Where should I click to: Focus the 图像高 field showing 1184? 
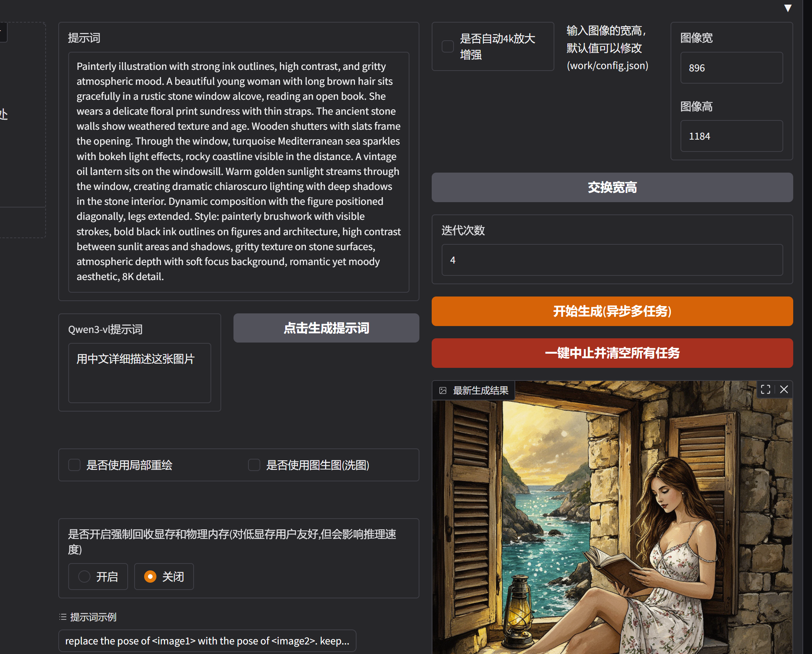coord(731,136)
